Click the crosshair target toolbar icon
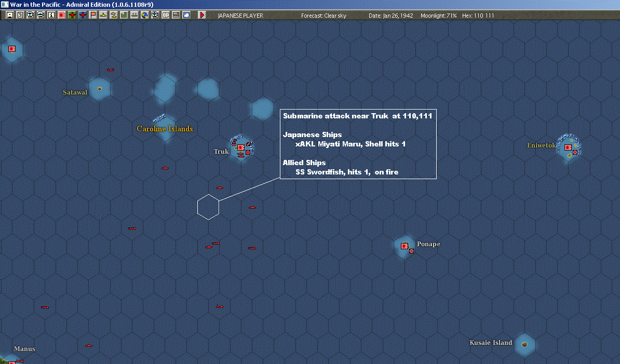 (x=155, y=15)
